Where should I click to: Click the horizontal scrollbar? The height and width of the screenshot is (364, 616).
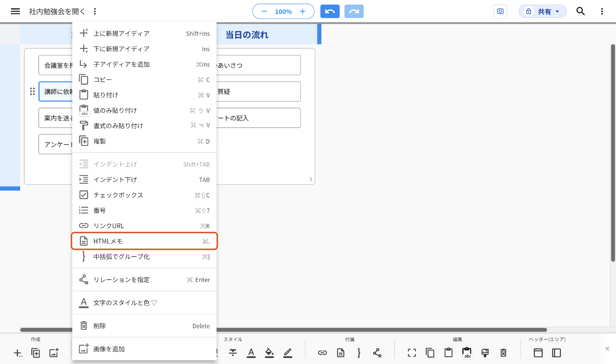283,330
